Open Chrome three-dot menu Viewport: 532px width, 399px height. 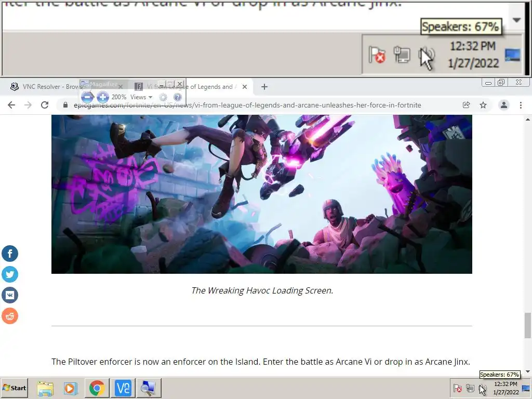point(521,105)
